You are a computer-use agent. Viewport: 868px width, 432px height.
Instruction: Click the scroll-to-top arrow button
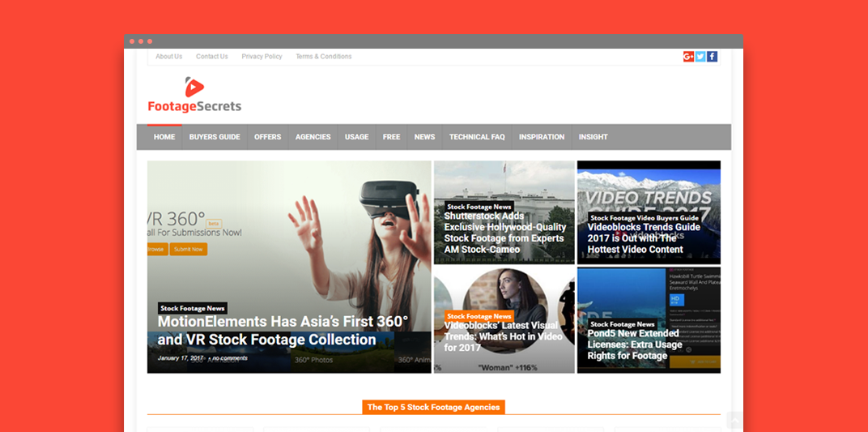(x=734, y=421)
